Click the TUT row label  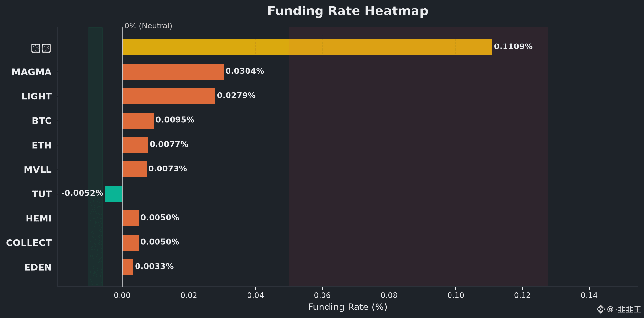(x=42, y=194)
